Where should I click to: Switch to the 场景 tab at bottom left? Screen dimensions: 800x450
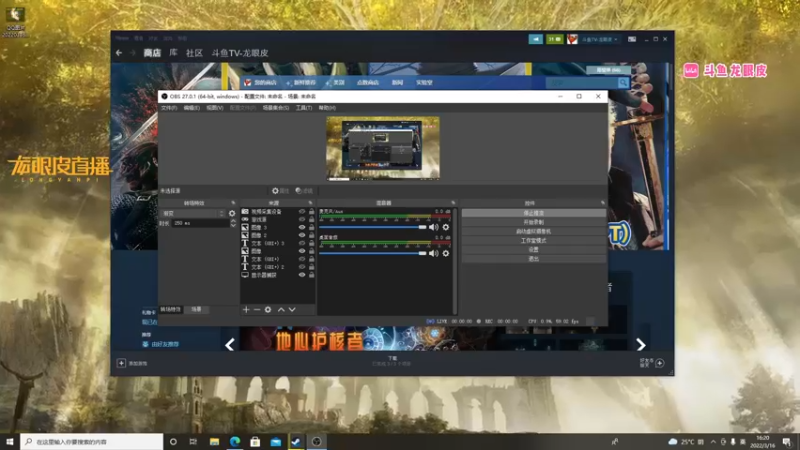tap(196, 310)
